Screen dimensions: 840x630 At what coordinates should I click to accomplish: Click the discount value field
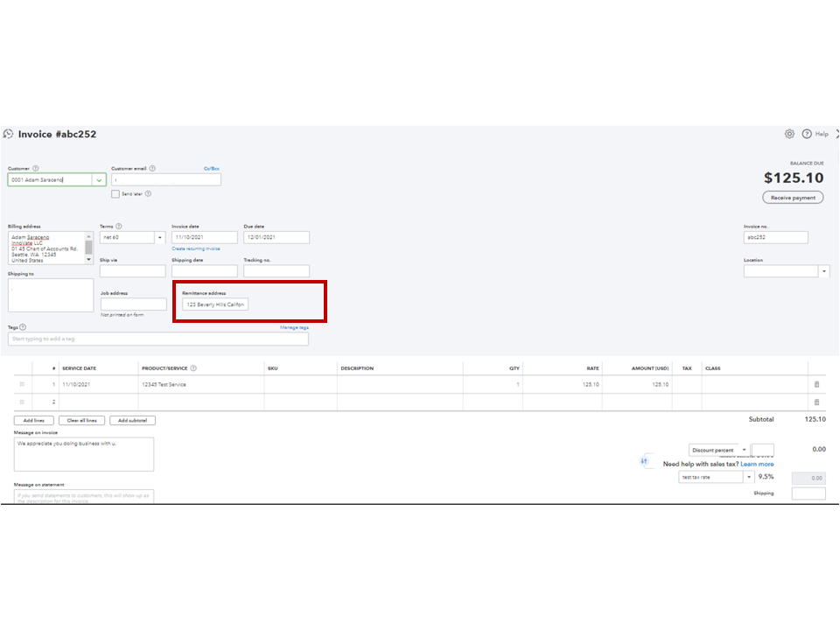tap(763, 450)
